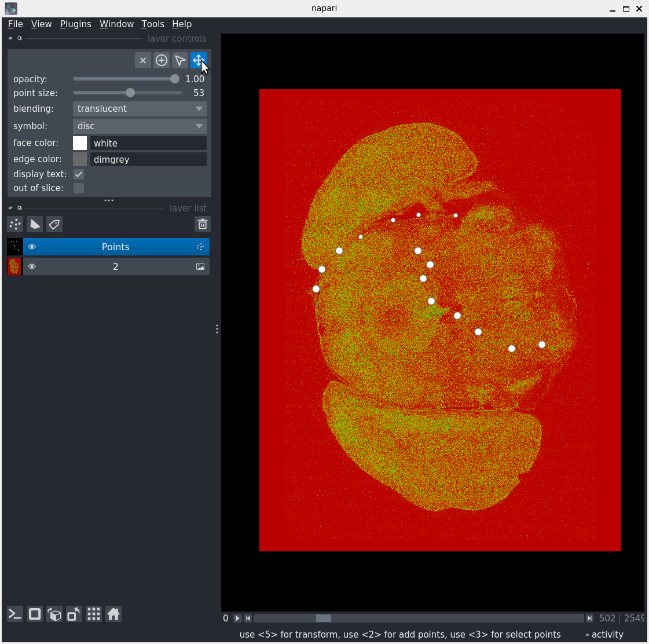
Task: Open the blending mode dropdown
Action: pyautogui.click(x=140, y=109)
